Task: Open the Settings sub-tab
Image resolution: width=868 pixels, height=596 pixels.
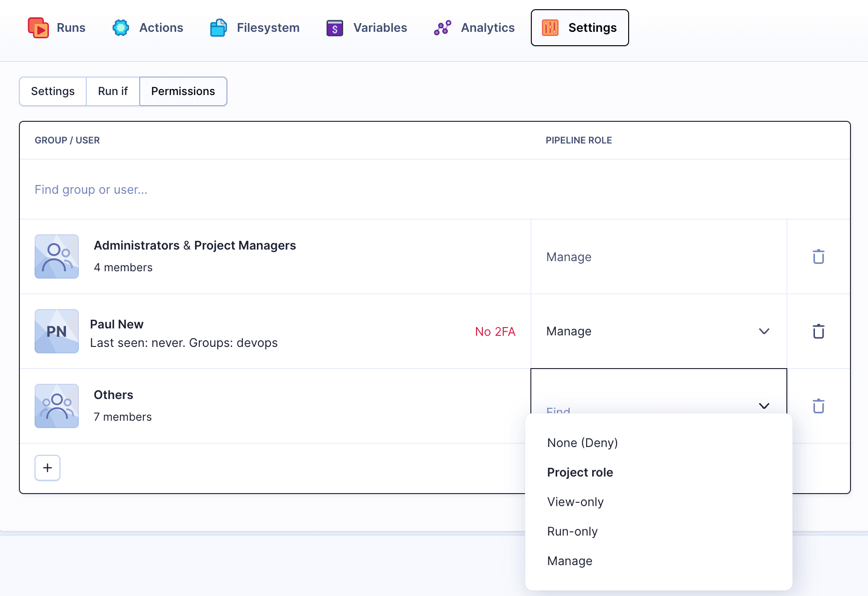Action: pyautogui.click(x=53, y=91)
